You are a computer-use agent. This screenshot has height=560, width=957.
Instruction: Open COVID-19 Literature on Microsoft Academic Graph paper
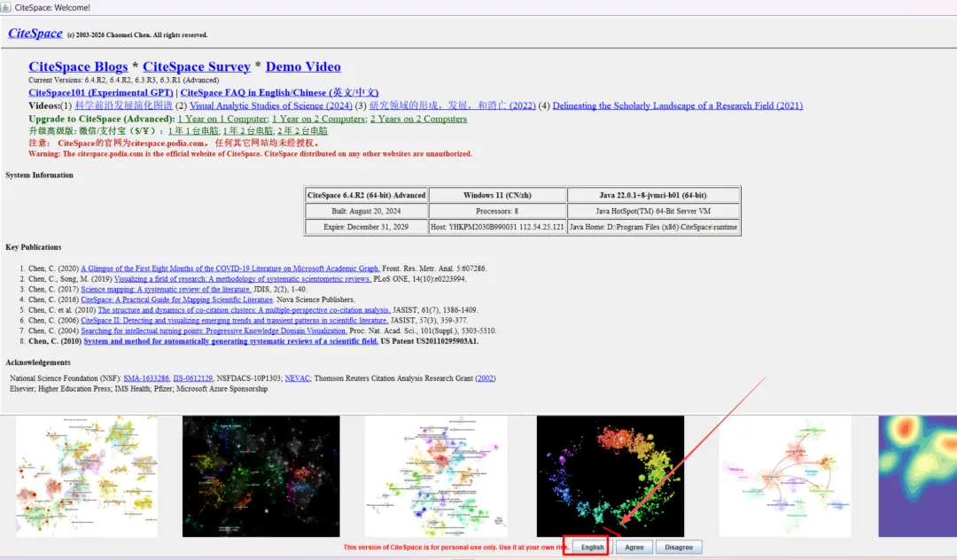[x=230, y=268]
